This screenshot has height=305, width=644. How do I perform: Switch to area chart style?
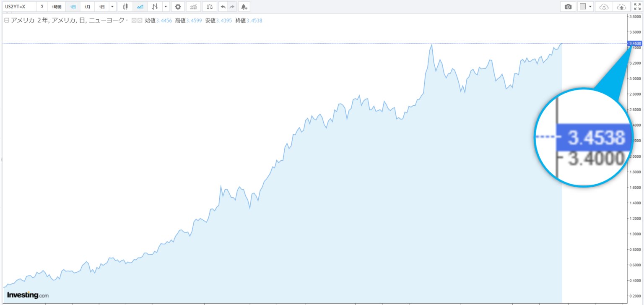(140, 7)
